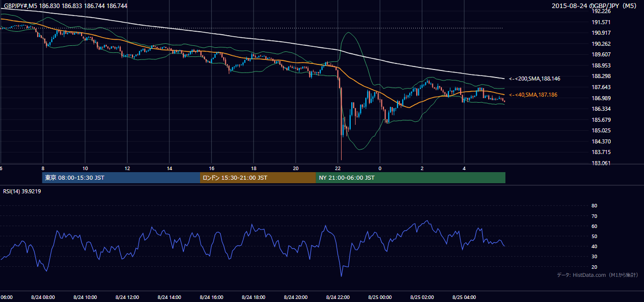Click the 40 SMA 187.186 label
This screenshot has height=302, width=644.
coord(533,95)
